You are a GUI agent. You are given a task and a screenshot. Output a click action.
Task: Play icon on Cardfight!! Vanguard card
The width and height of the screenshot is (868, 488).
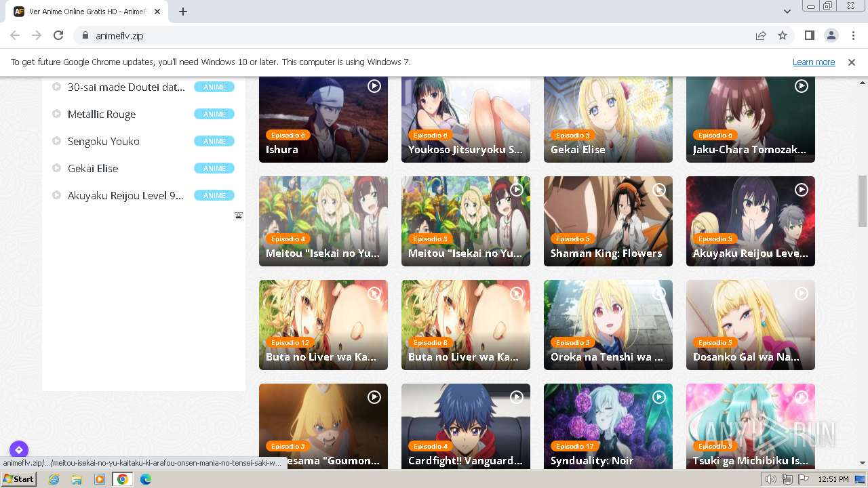(x=517, y=397)
